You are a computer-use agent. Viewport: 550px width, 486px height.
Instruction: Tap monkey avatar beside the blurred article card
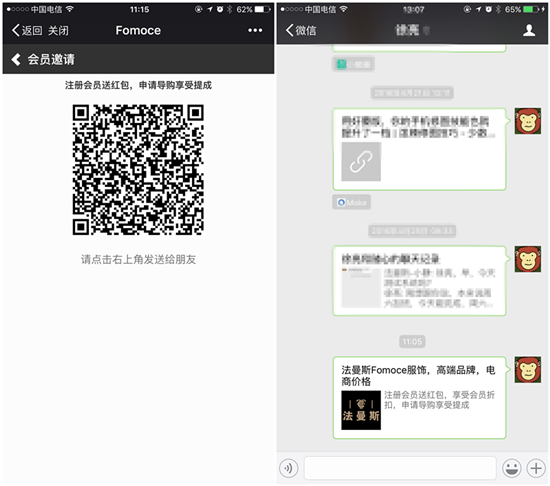[x=528, y=259]
